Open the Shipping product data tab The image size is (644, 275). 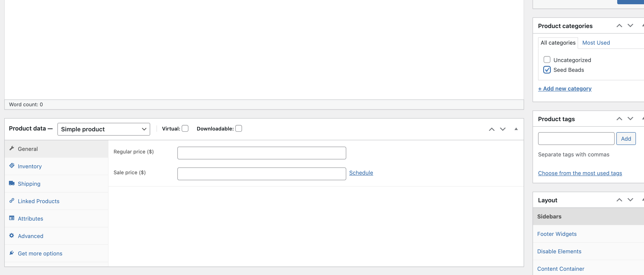tap(56, 184)
